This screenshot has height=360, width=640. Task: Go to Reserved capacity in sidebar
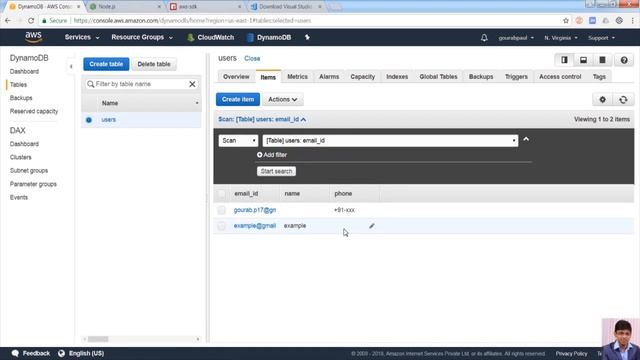click(34, 111)
